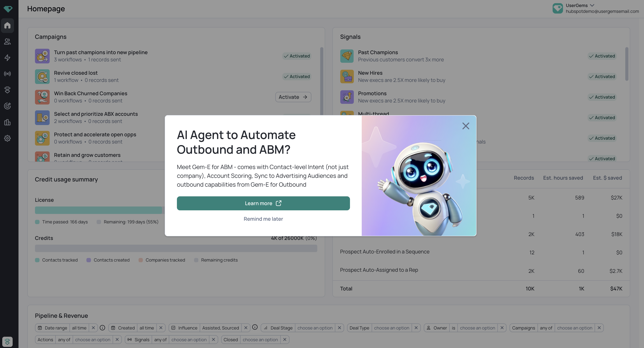
Task: Click the Contacts tracked legend swatch
Action: tap(37, 260)
